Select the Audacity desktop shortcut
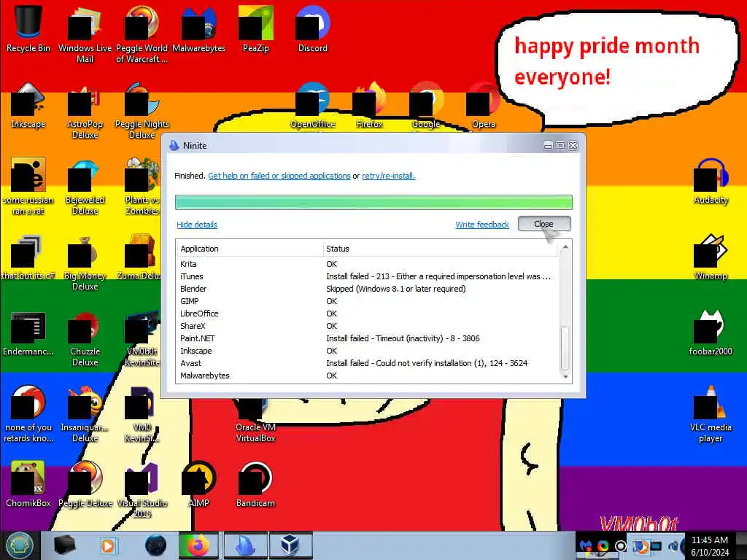 click(x=711, y=182)
